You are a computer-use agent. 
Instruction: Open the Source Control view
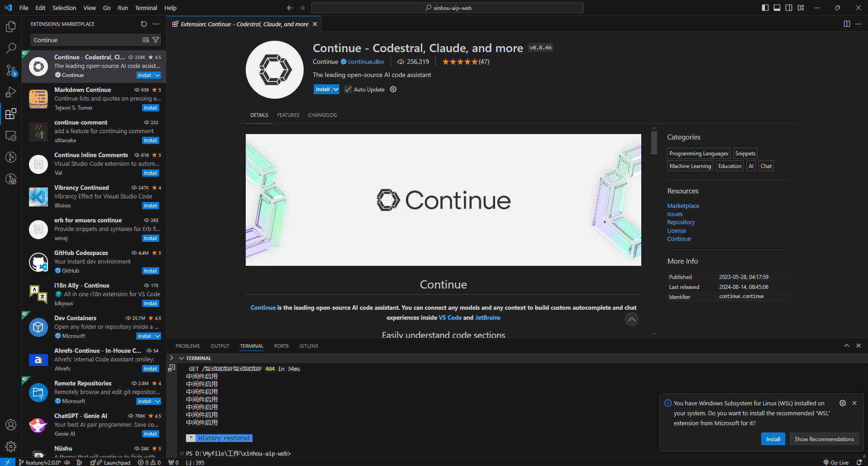click(11, 70)
